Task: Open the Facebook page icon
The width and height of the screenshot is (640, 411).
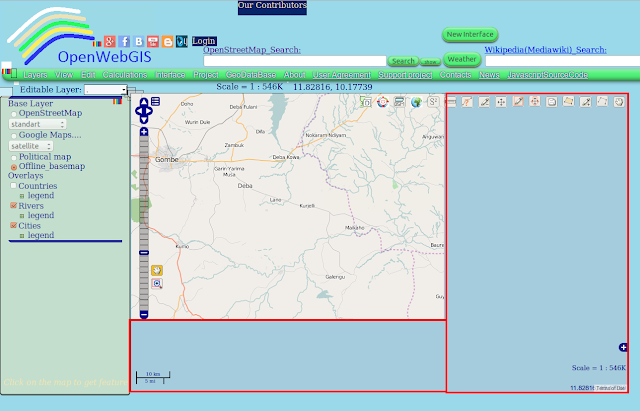Action: [124, 41]
